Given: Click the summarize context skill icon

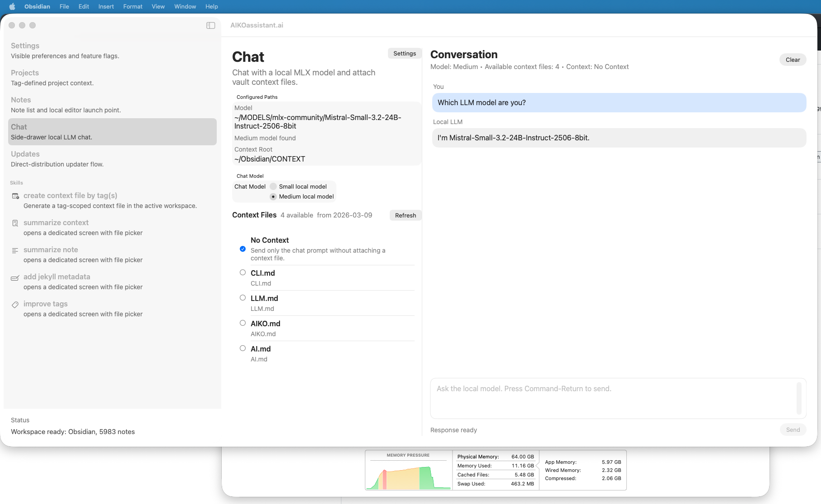Looking at the screenshot, I should click(x=15, y=223).
